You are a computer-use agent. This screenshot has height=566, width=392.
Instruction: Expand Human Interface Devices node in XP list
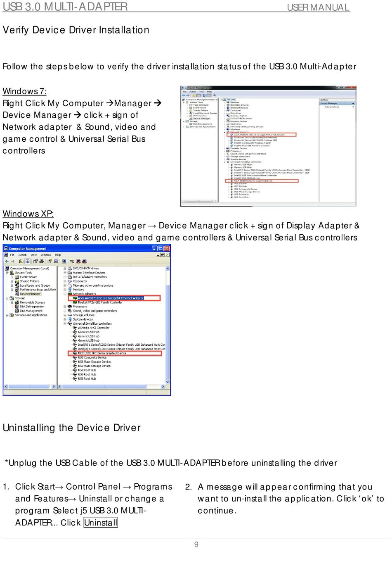pos(65,273)
